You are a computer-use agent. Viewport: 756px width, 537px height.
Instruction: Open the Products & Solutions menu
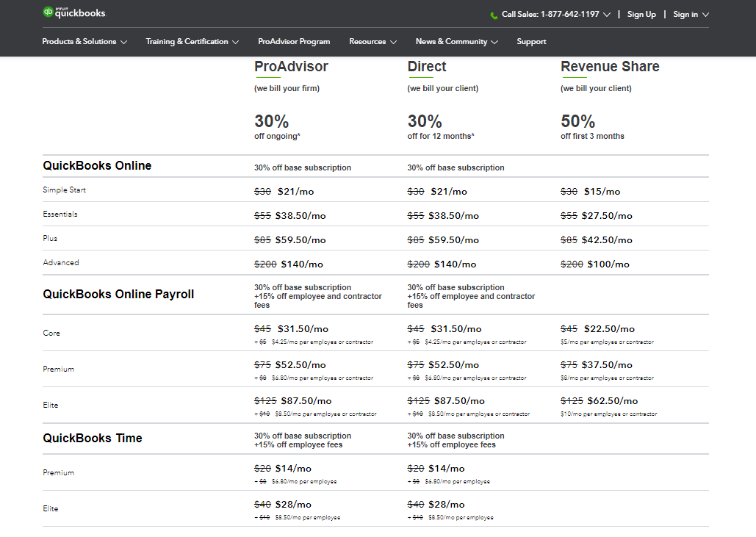pyautogui.click(x=79, y=42)
